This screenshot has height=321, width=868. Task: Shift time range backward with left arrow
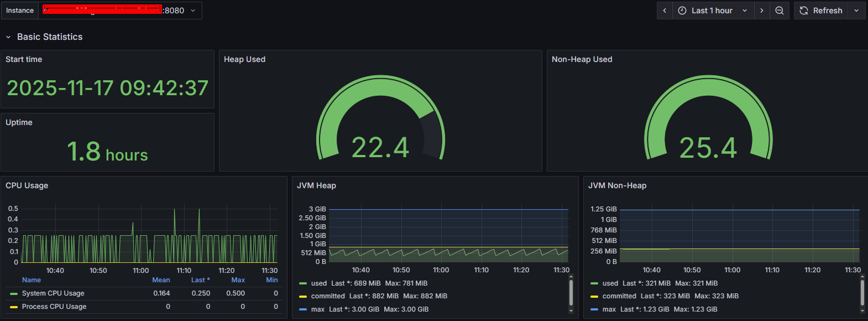665,11
